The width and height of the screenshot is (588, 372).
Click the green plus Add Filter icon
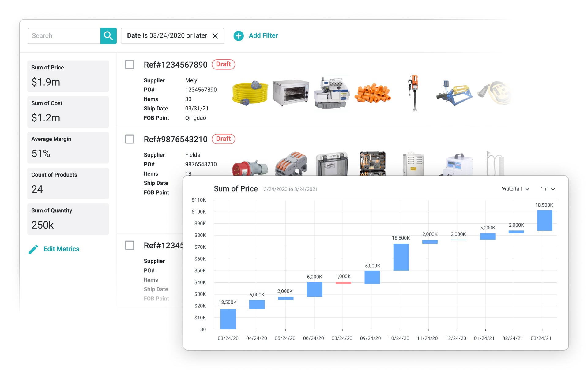[x=239, y=36]
